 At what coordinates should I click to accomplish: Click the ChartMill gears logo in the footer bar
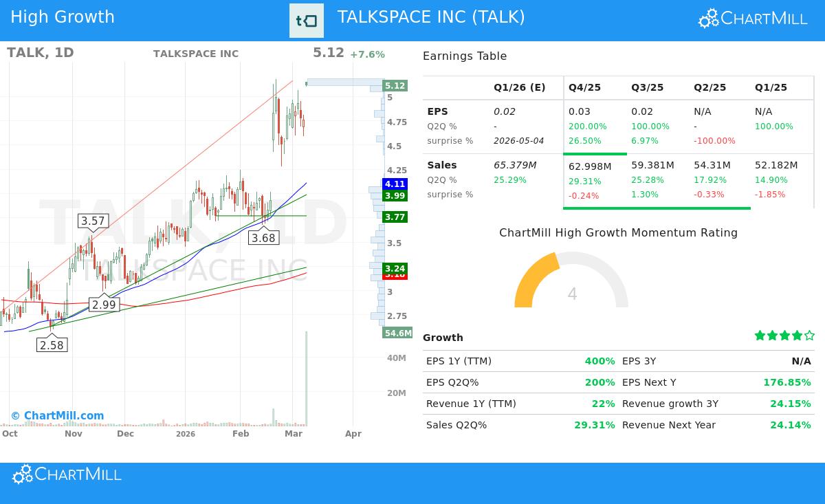(21, 474)
